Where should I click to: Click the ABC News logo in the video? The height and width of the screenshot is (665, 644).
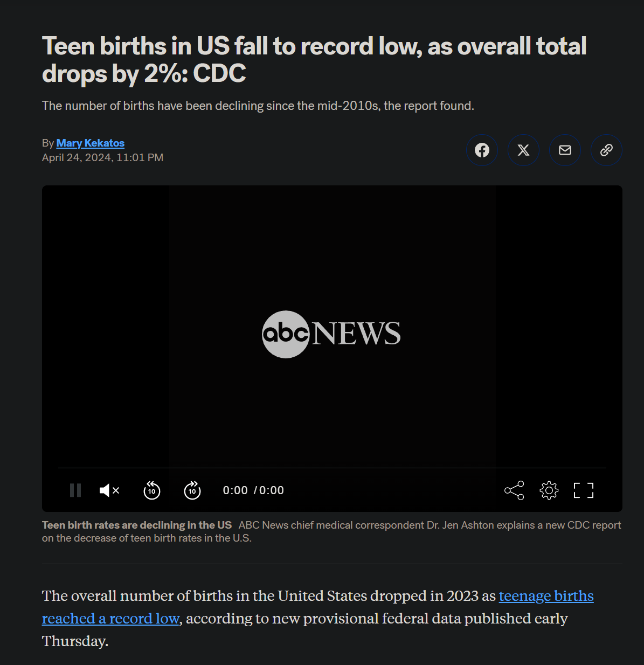click(331, 334)
